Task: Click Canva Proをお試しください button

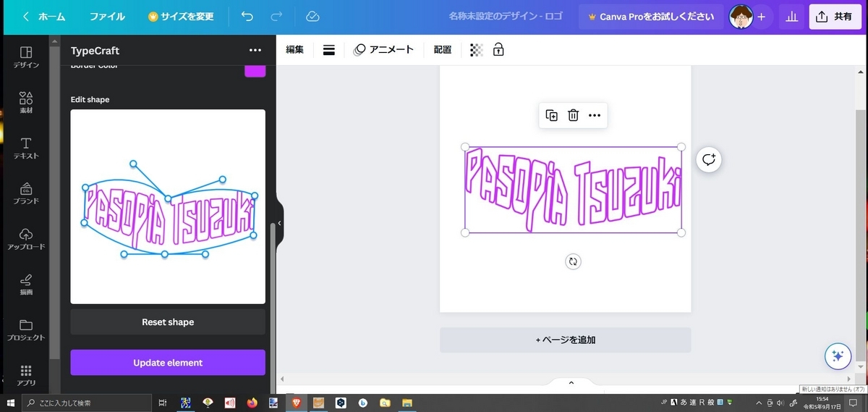Action: [x=651, y=16]
